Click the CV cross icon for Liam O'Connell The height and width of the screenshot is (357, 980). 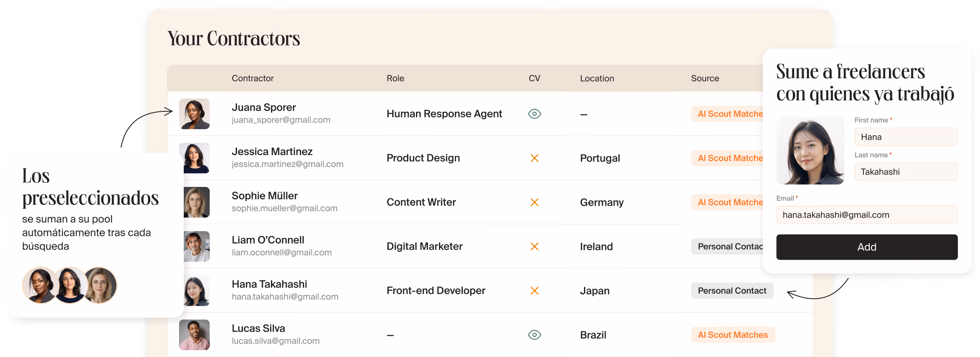(x=535, y=246)
